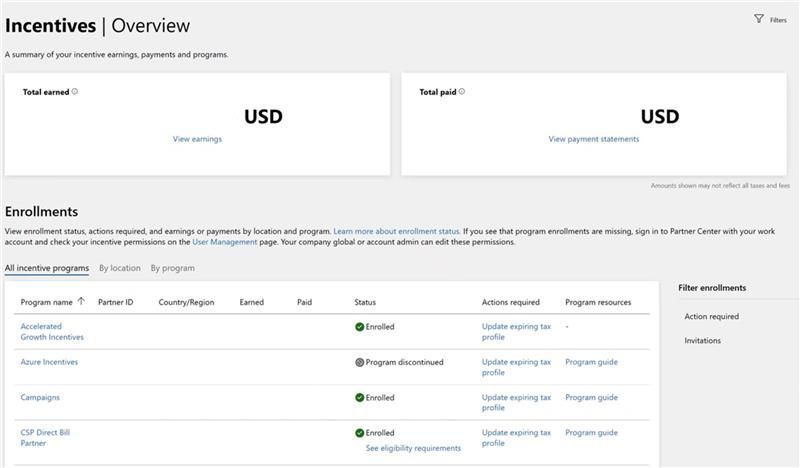
Task: Open Learn more about enrollment status link
Action: coord(396,231)
